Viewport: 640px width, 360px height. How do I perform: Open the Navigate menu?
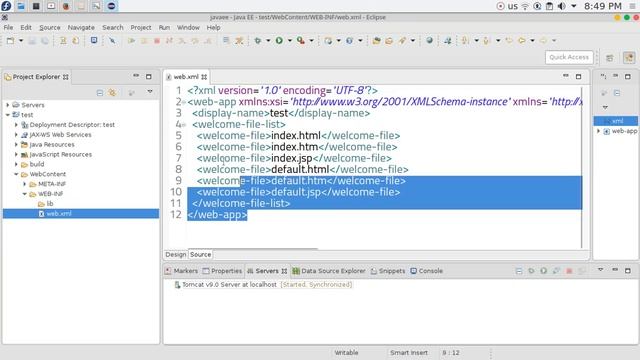coord(81,27)
